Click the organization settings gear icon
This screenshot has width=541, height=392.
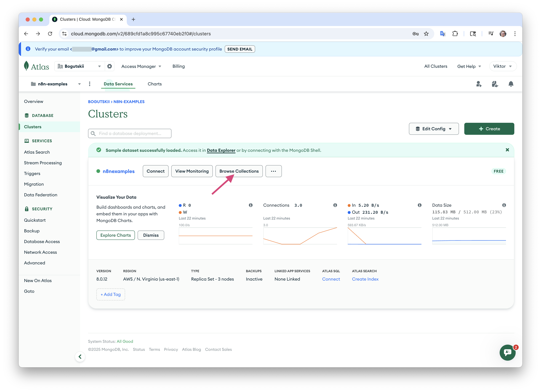110,66
